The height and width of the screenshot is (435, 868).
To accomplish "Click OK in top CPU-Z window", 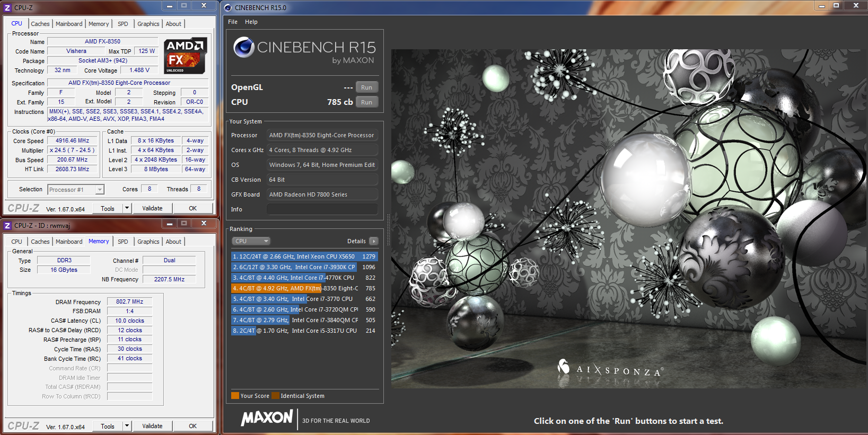I will (193, 208).
